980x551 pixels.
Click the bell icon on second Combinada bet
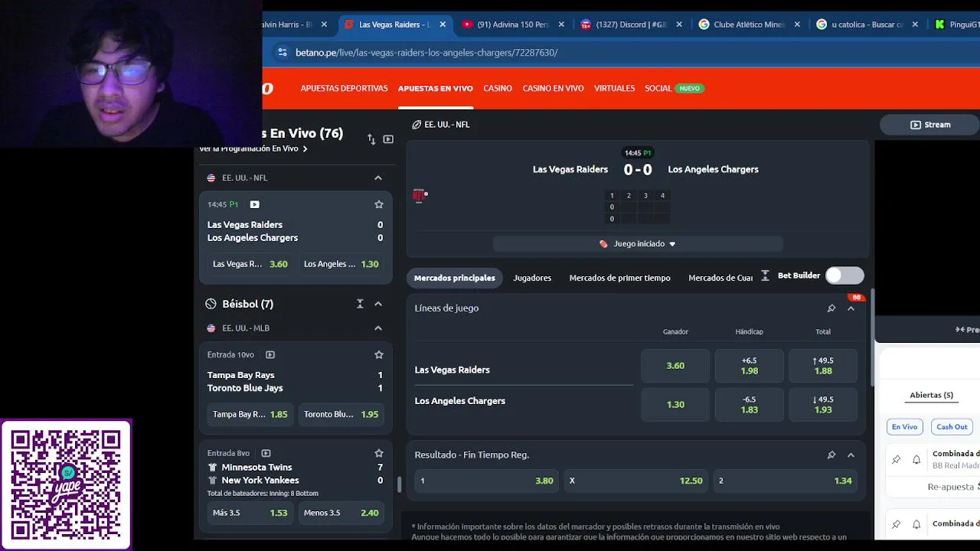916,524
